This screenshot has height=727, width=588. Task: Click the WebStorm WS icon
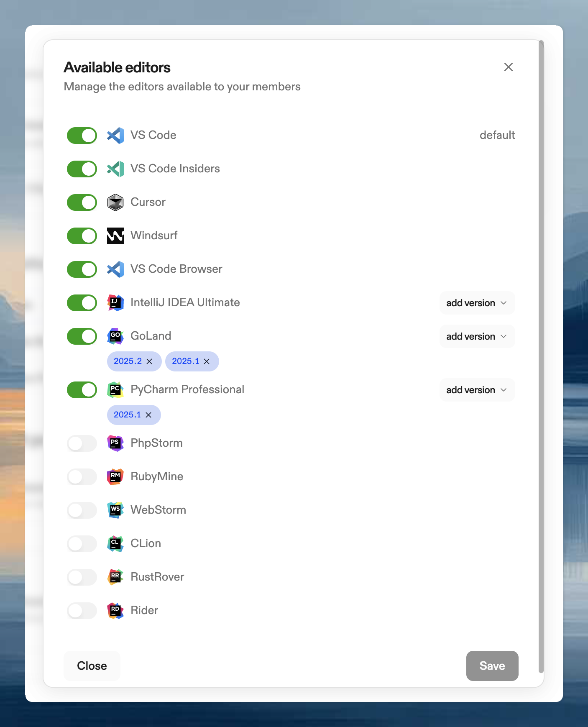115,510
